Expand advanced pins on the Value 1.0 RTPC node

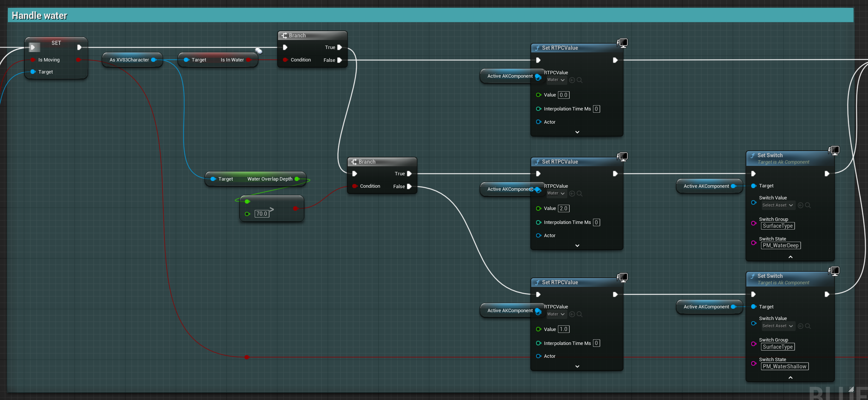click(x=577, y=366)
